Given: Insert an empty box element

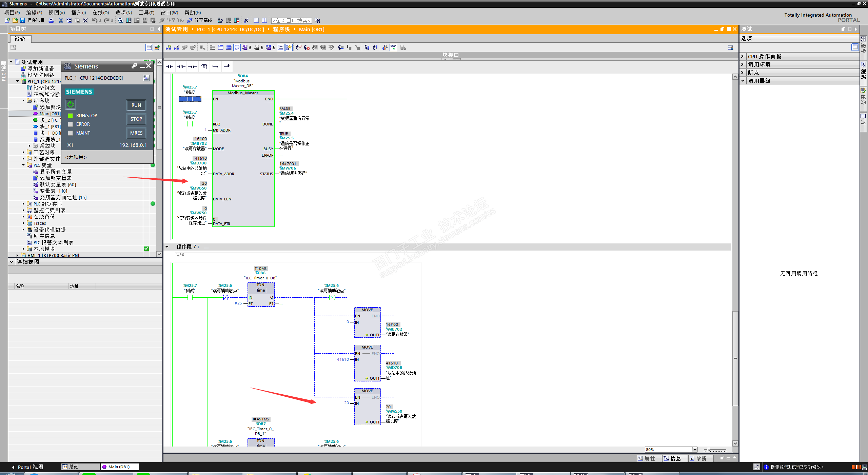Looking at the screenshot, I should [x=204, y=67].
